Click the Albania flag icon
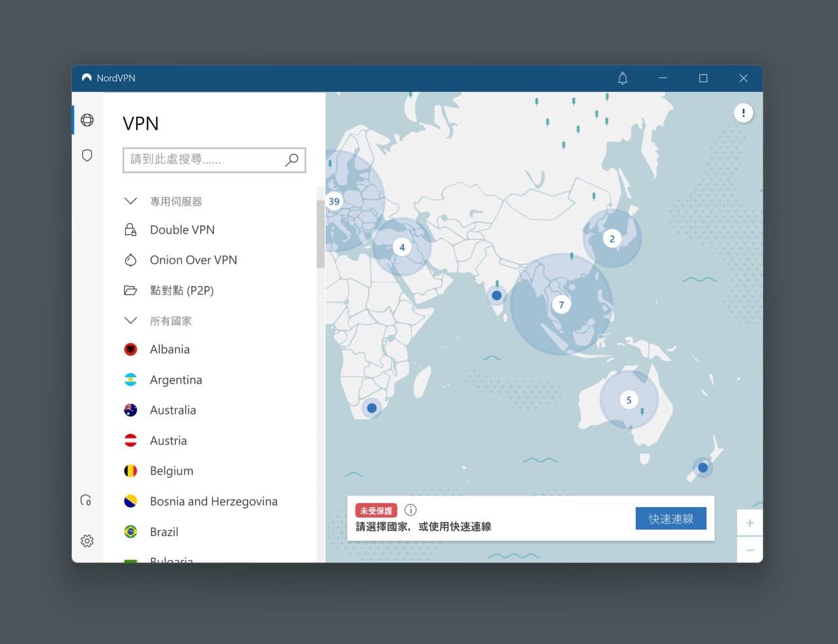Screen dimensions: 838x644 [x=130, y=349]
